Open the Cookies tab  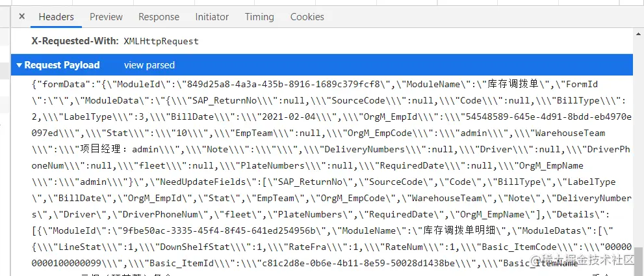coord(307,17)
